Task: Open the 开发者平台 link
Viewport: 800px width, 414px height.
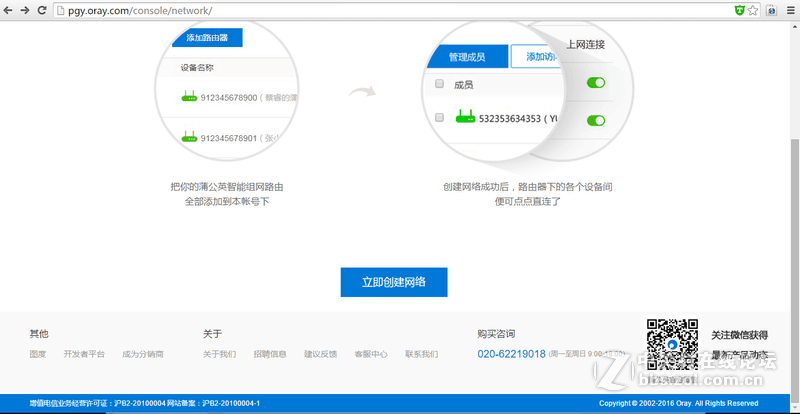Action: pyautogui.click(x=84, y=354)
